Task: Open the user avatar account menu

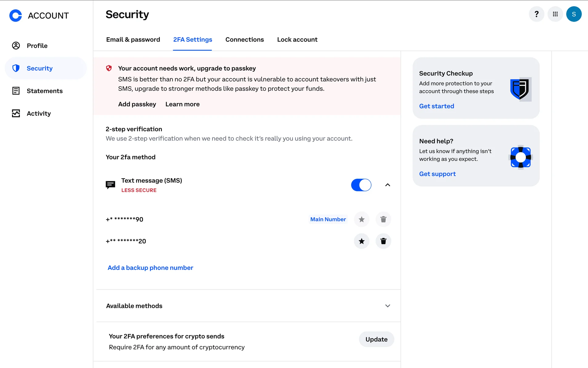Action: pos(574,14)
